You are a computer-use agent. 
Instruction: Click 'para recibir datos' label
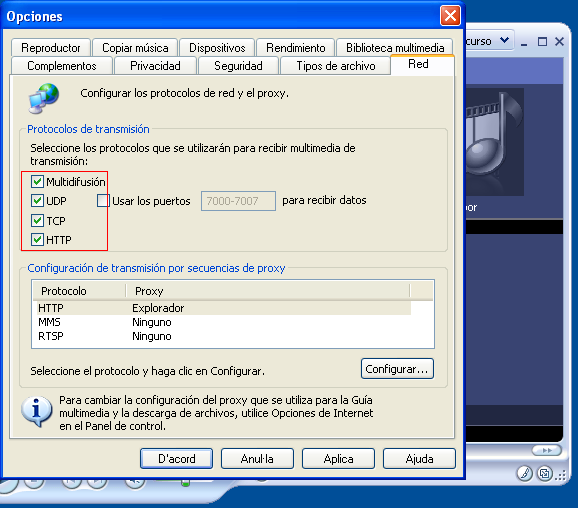[324, 200]
